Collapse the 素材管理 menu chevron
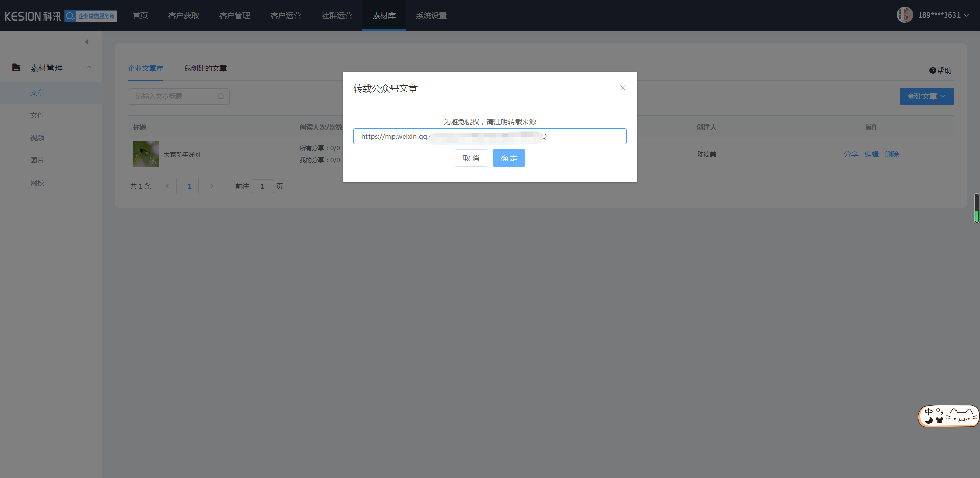The image size is (980, 478). [89, 67]
